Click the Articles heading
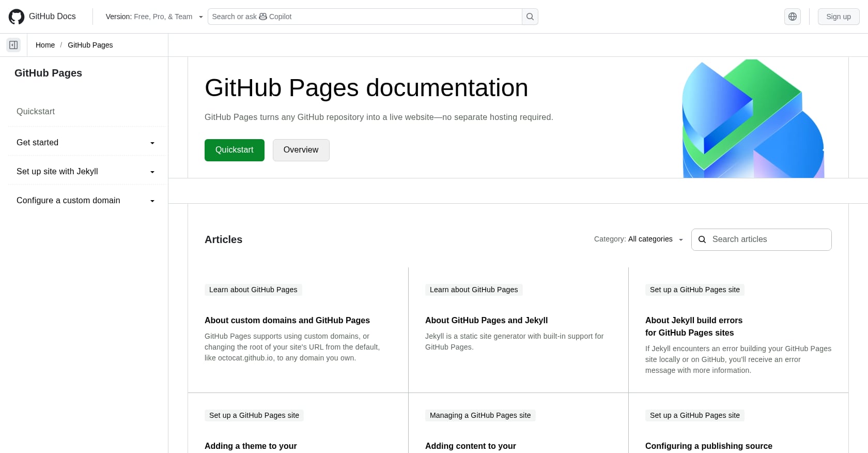The width and height of the screenshot is (868, 453). (x=223, y=239)
